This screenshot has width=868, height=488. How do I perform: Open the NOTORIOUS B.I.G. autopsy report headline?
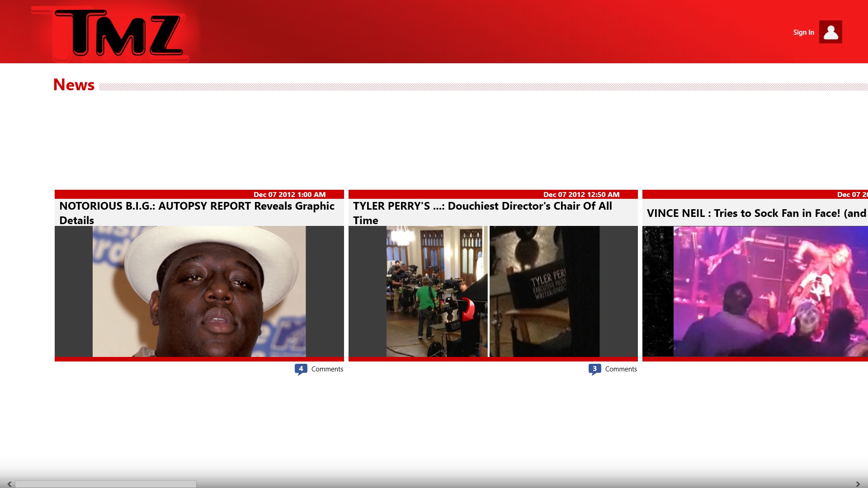click(x=197, y=213)
